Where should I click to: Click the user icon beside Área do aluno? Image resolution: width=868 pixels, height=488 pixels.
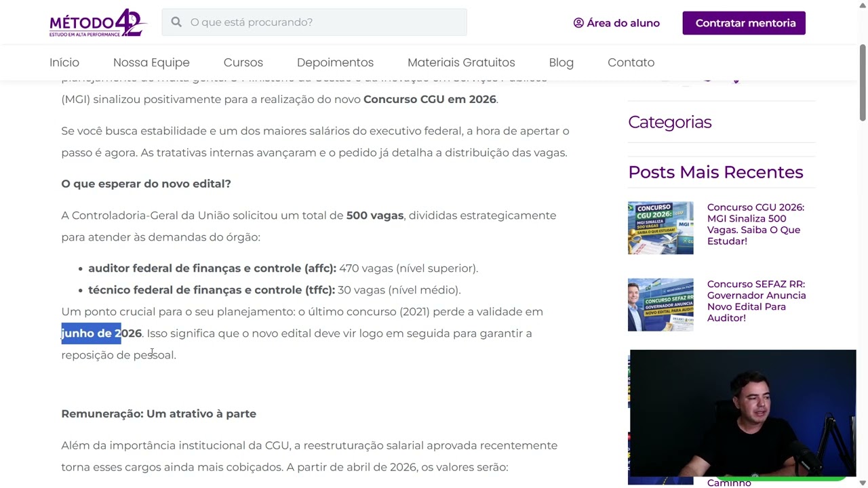coord(578,23)
